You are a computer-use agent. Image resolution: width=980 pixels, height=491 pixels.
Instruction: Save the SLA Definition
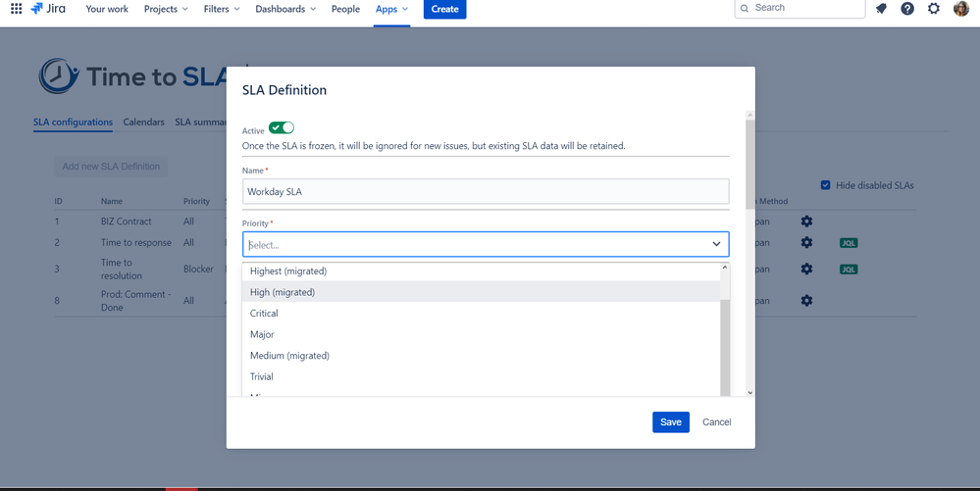click(x=671, y=422)
